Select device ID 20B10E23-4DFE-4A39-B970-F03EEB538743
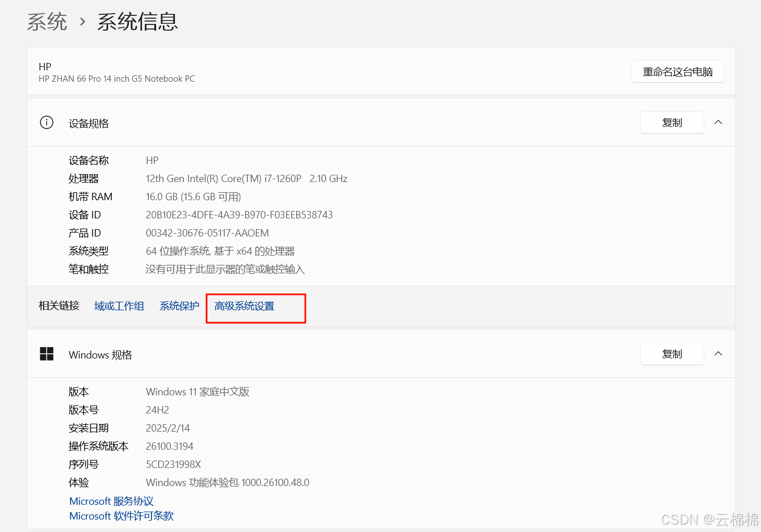 point(239,215)
